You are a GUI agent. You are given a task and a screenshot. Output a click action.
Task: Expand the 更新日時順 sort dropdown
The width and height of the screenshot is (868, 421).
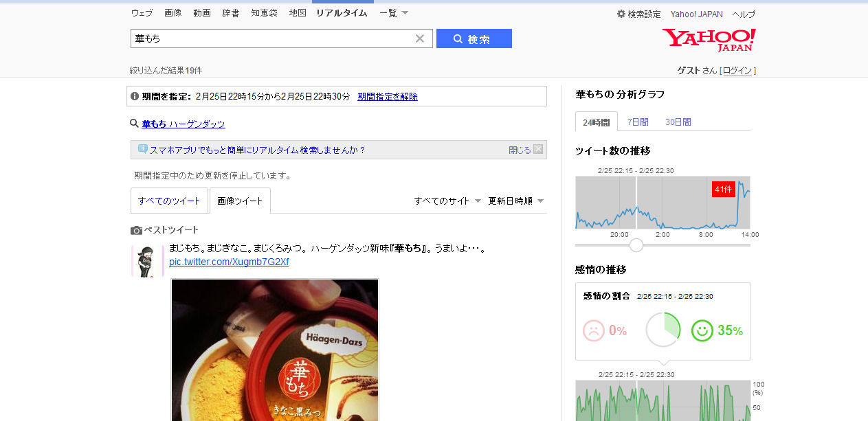[516, 201]
